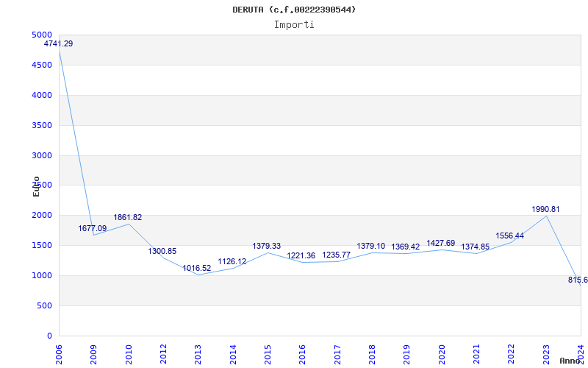The image size is (588, 368).
Task: Click x-axis year 2018
Action: (x=372, y=355)
